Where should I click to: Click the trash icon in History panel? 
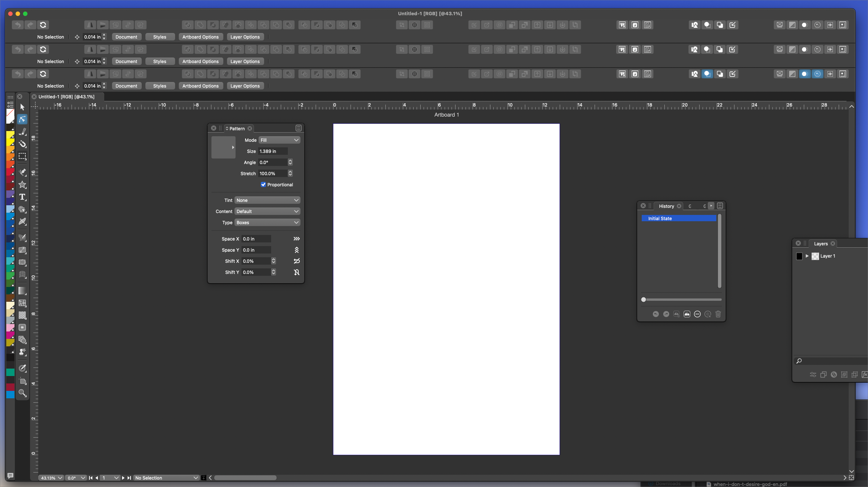[718, 314]
